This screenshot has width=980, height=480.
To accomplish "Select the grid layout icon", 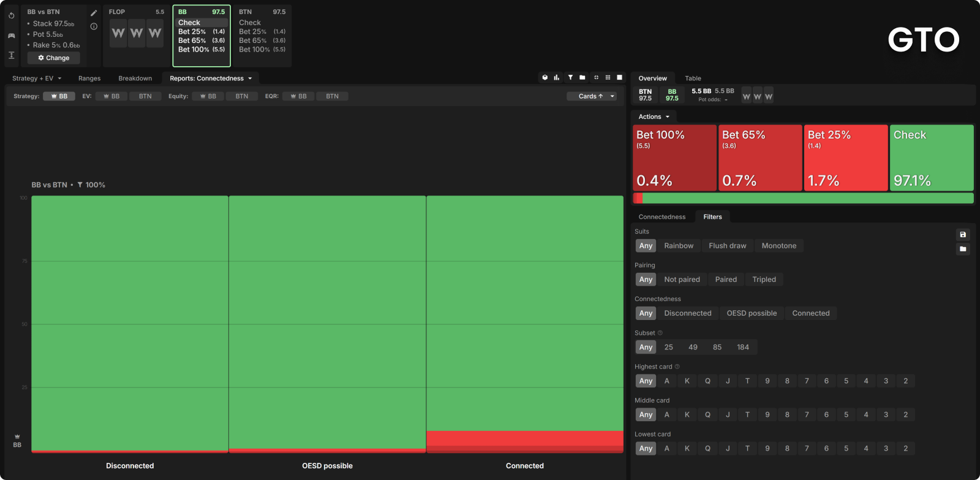I will click(x=608, y=78).
